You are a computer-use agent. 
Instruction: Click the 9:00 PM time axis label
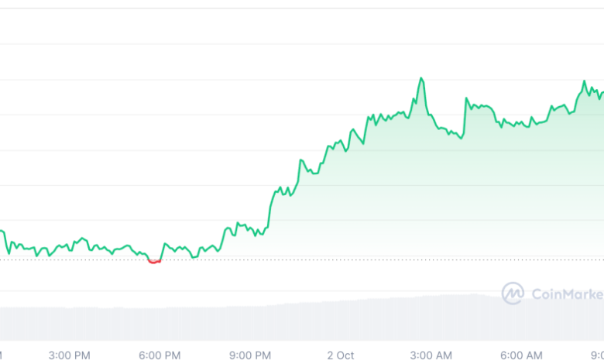pos(250,355)
